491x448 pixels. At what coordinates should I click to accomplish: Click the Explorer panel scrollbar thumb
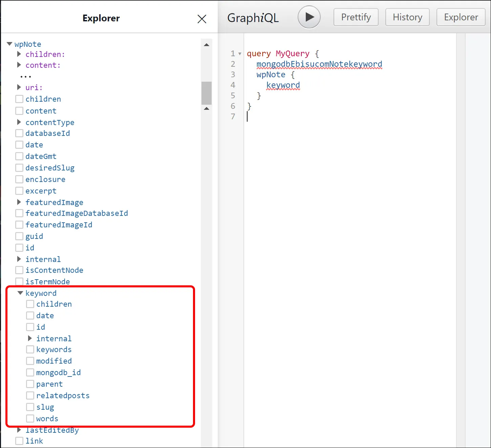pyautogui.click(x=207, y=93)
